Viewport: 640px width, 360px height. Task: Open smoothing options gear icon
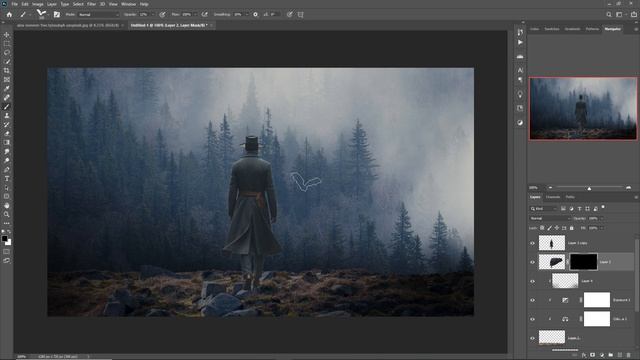[256, 14]
